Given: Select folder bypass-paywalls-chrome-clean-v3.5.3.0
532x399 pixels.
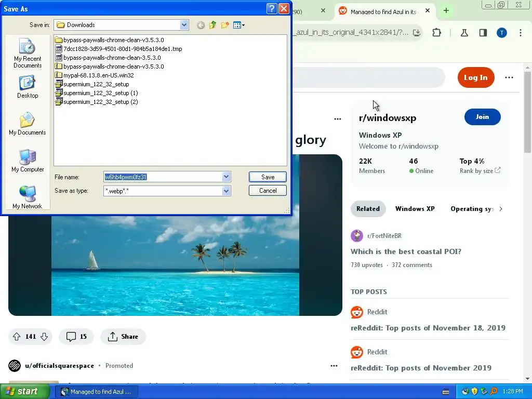Looking at the screenshot, I should [x=110, y=39].
